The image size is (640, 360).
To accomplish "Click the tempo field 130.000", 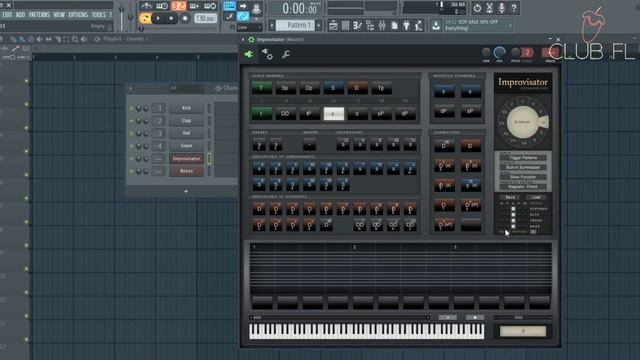I will coord(205,19).
